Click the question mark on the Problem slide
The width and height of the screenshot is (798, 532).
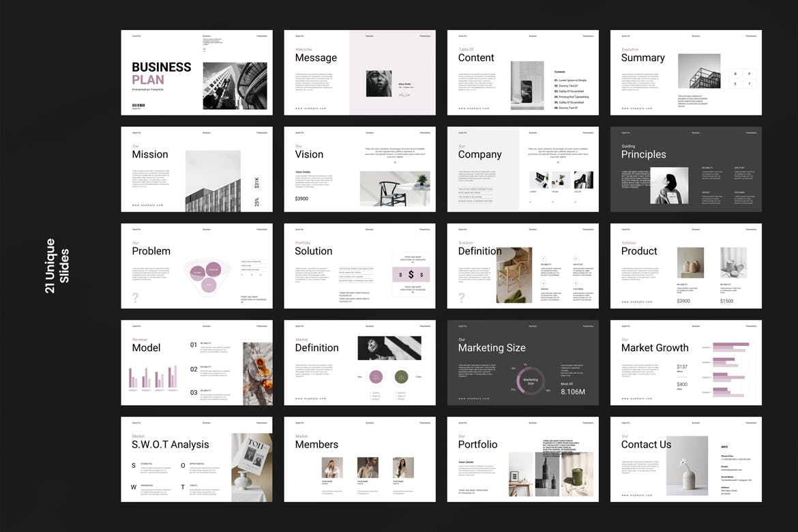click(x=135, y=297)
